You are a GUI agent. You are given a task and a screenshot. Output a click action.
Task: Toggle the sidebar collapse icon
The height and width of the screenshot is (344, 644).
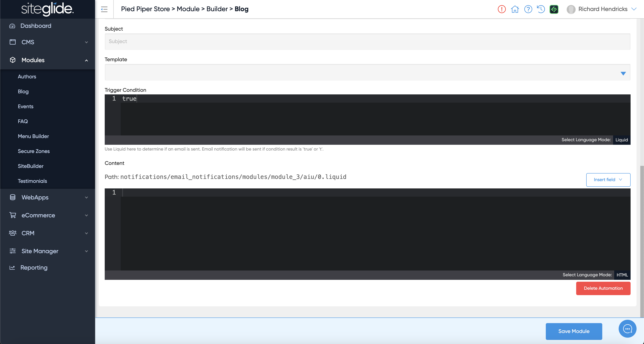pos(104,9)
